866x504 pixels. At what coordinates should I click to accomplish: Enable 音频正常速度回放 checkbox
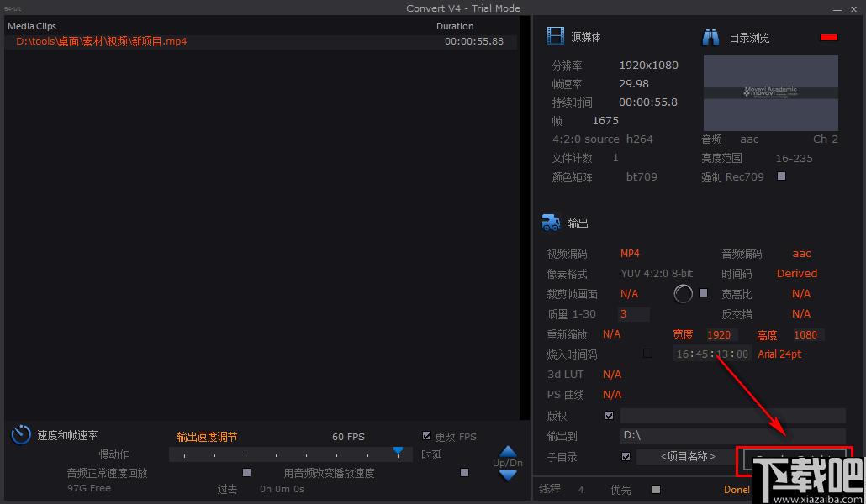(x=247, y=473)
